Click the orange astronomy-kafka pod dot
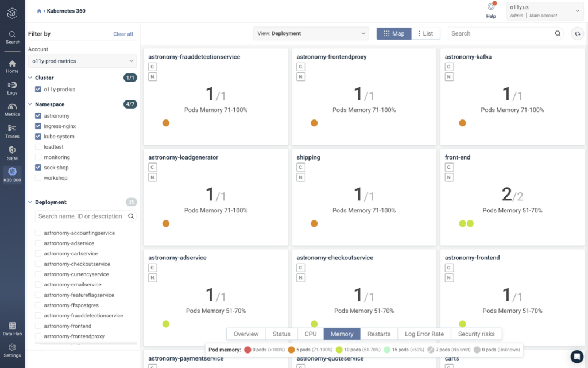The image size is (588, 368). (462, 123)
